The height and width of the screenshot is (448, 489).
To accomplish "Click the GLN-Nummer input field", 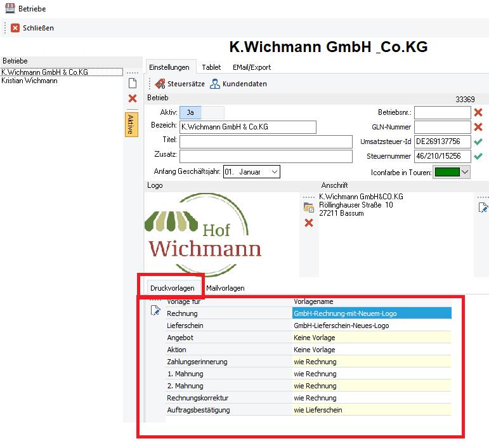I will pyautogui.click(x=443, y=127).
